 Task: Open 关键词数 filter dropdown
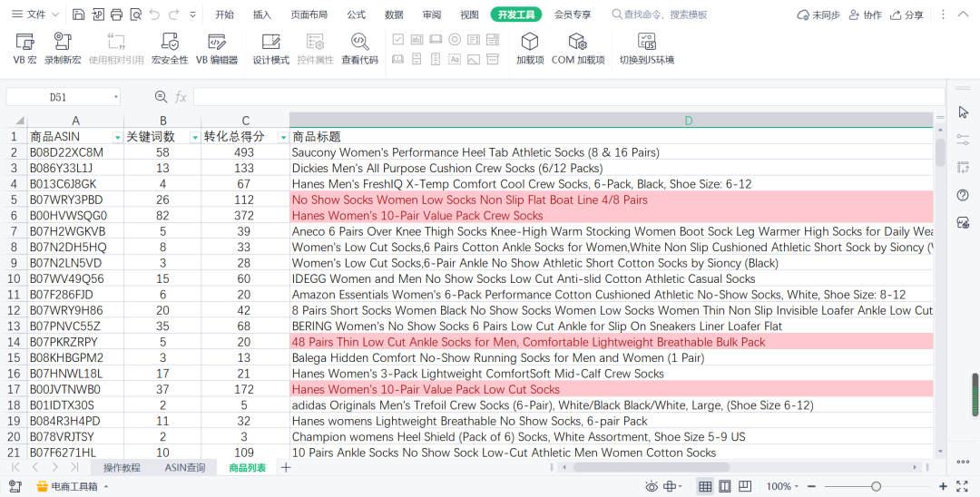[194, 137]
